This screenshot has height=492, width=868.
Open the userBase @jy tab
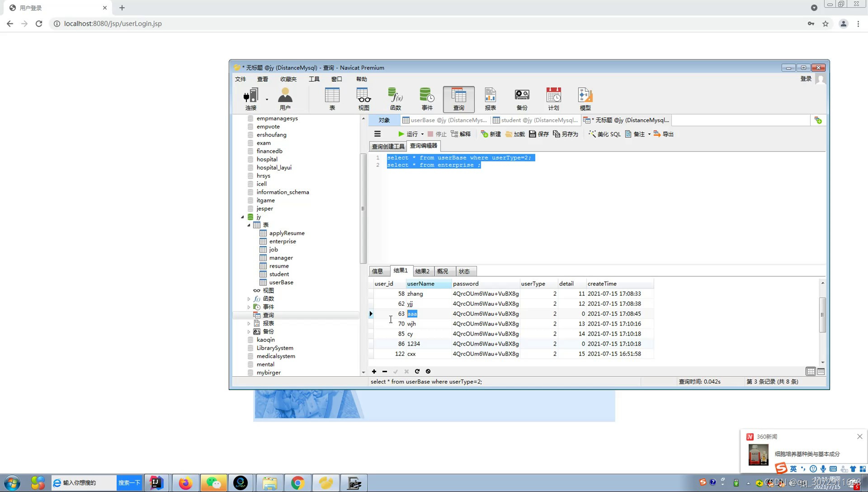pyautogui.click(x=445, y=120)
